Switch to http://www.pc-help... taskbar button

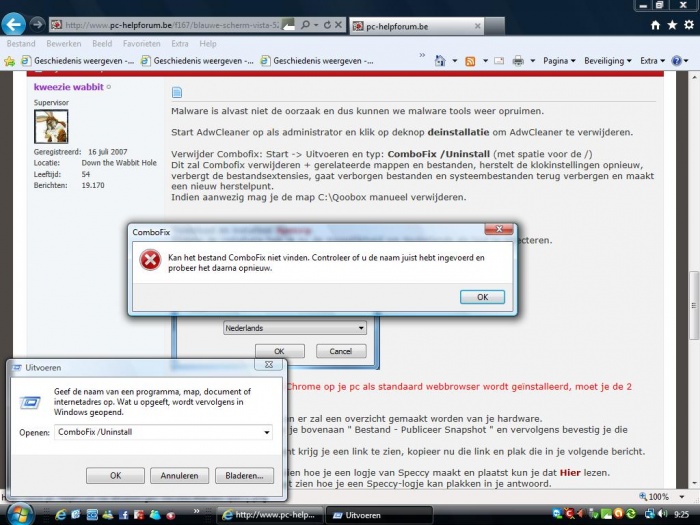[271, 515]
